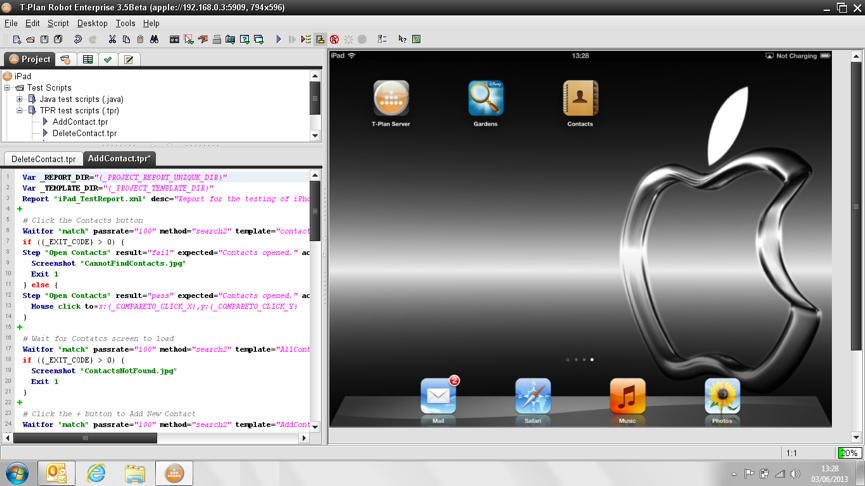865x486 pixels.
Task: Tap Gardens app on iPad screen
Action: (485, 98)
